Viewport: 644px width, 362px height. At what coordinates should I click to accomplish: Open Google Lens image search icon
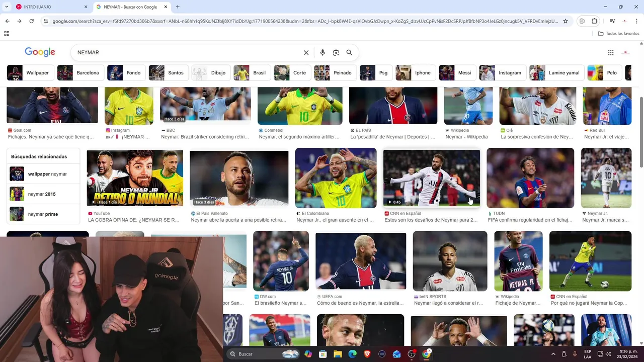(336, 52)
